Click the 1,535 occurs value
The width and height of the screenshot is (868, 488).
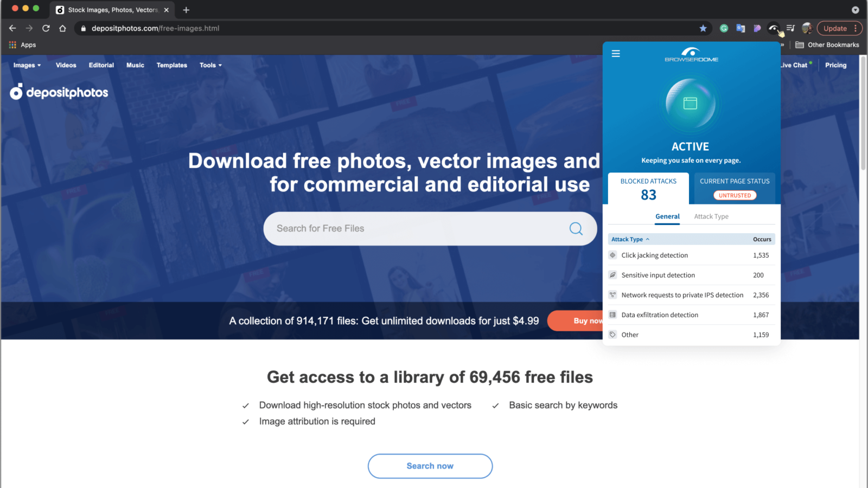coord(761,255)
